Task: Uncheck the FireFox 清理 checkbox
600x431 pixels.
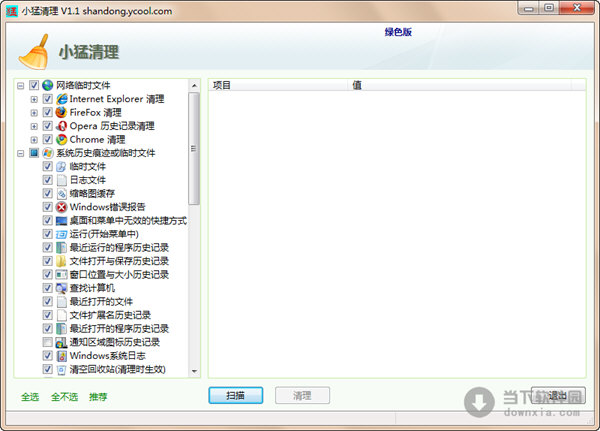Action: 47,113
